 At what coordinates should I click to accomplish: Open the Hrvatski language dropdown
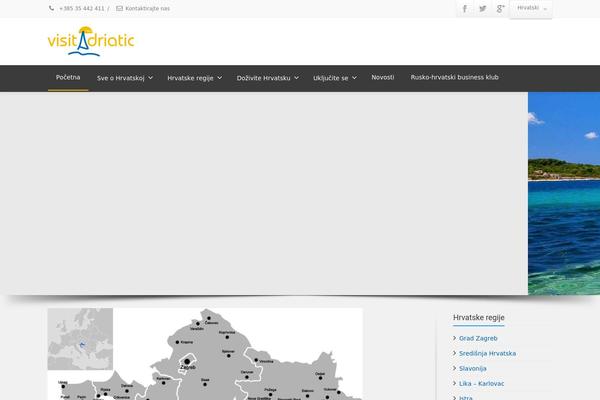click(531, 8)
